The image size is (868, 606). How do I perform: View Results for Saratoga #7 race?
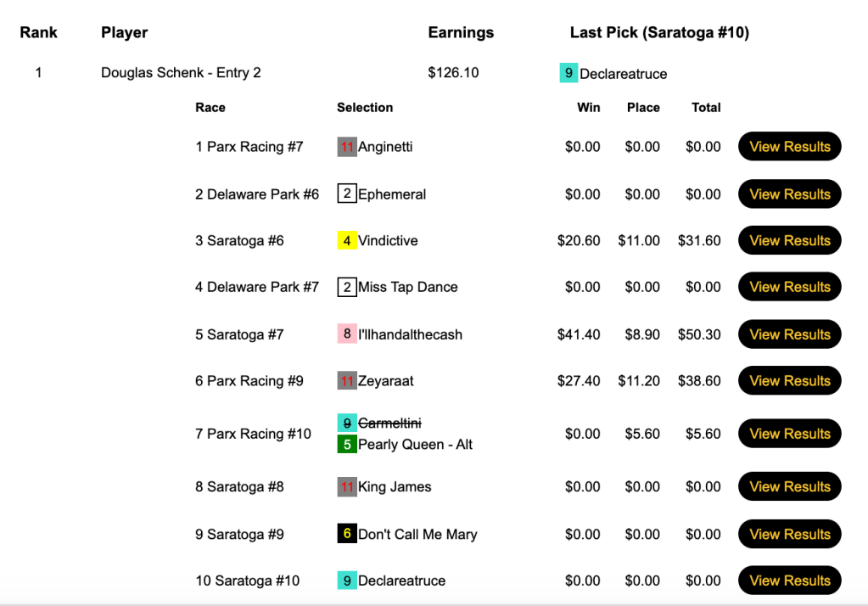[x=789, y=334]
